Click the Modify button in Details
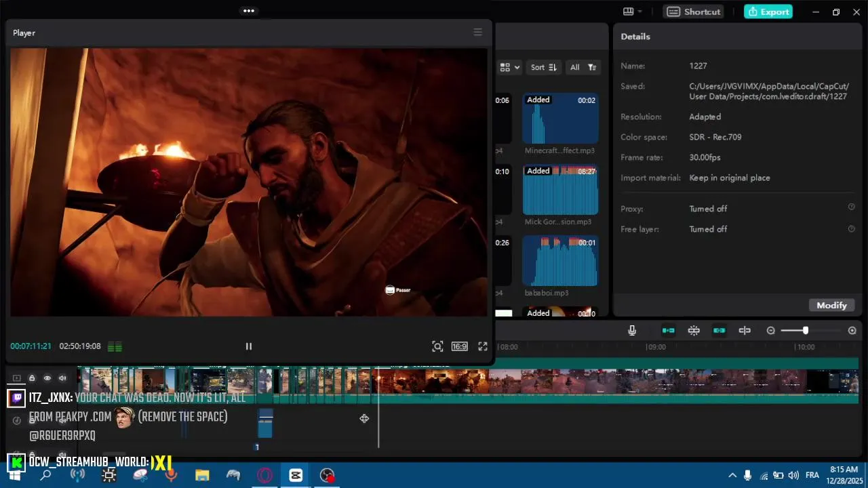Screen dimensions: 868x488 coord(831,305)
